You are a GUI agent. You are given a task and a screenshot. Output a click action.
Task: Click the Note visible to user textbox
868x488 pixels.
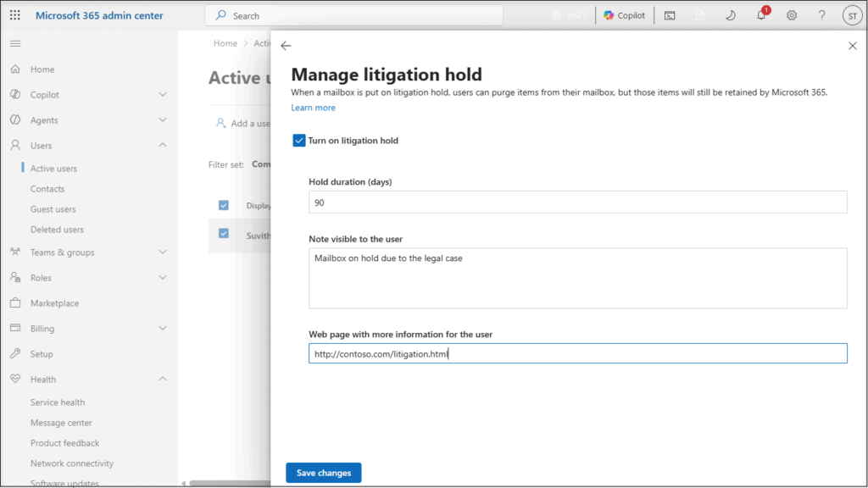coord(578,278)
